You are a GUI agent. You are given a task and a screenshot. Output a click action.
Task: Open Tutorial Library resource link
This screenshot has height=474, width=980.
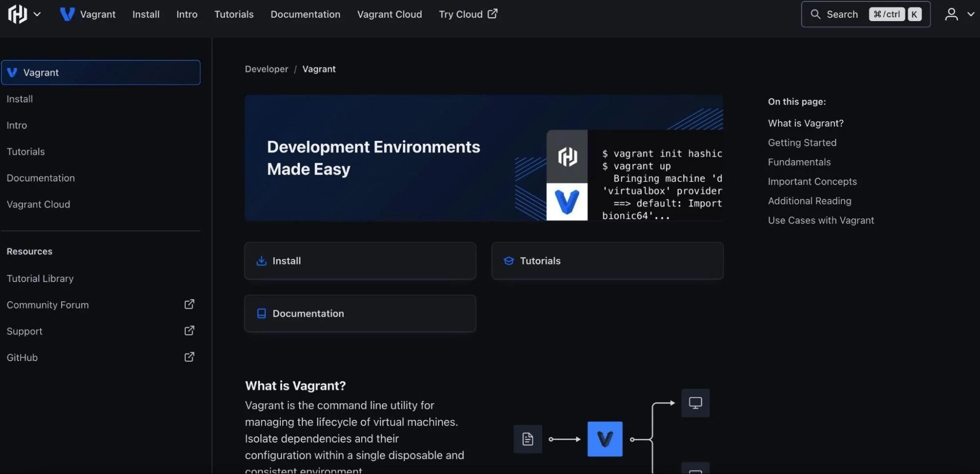pos(40,279)
